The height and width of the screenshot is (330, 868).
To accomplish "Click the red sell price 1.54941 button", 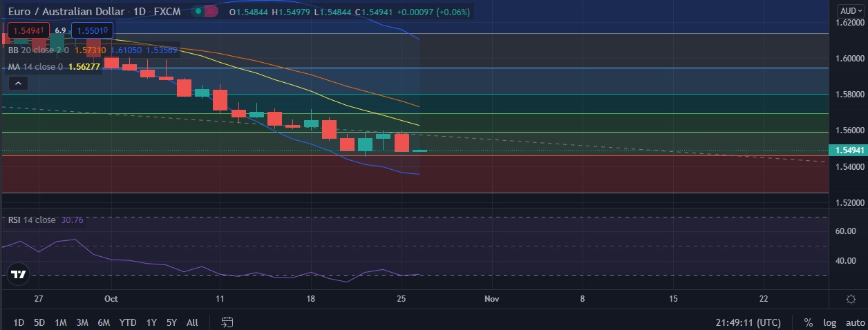I will point(27,30).
